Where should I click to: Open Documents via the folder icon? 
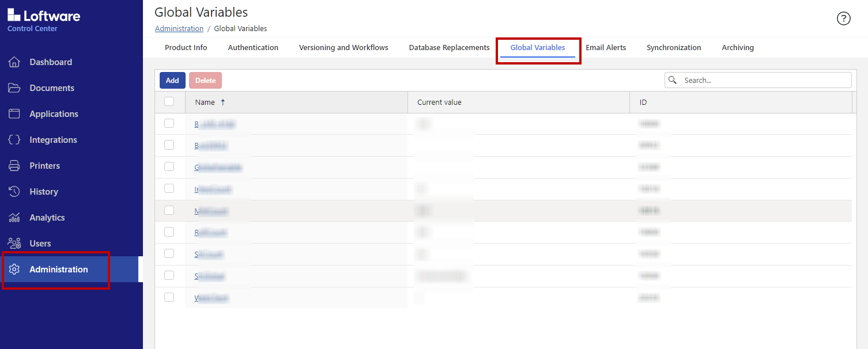click(x=14, y=88)
